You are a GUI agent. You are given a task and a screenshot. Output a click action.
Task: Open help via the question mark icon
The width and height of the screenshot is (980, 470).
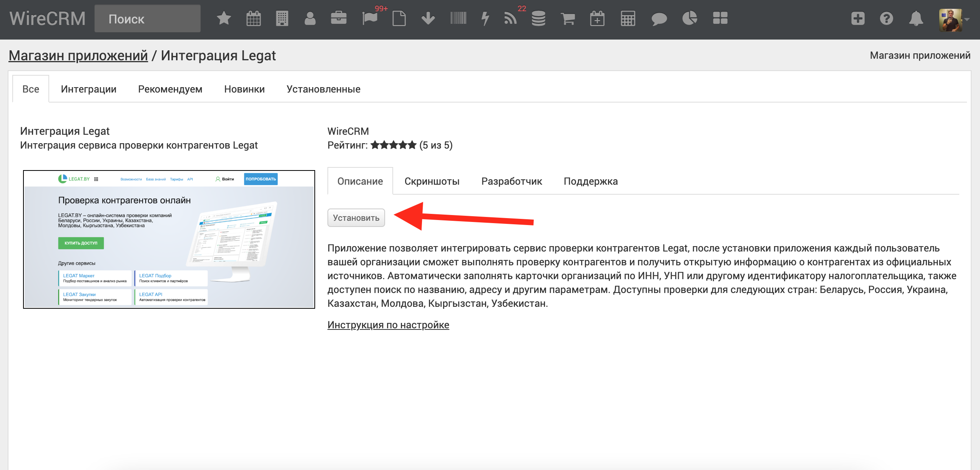[x=887, y=18]
